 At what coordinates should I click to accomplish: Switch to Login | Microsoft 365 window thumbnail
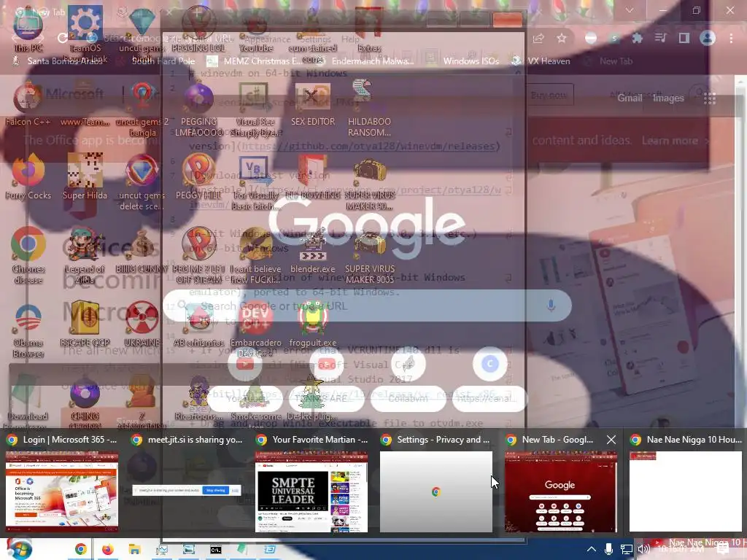(62, 483)
